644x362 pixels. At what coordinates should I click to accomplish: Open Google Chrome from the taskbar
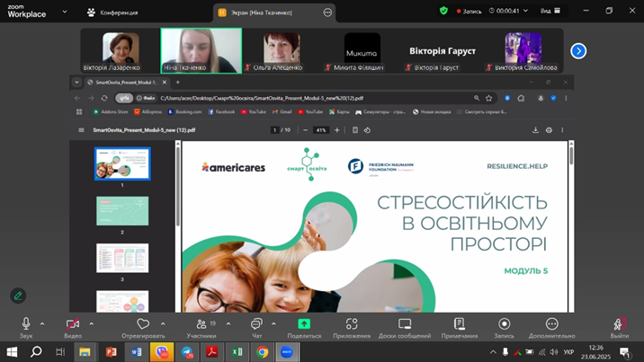[262, 352]
